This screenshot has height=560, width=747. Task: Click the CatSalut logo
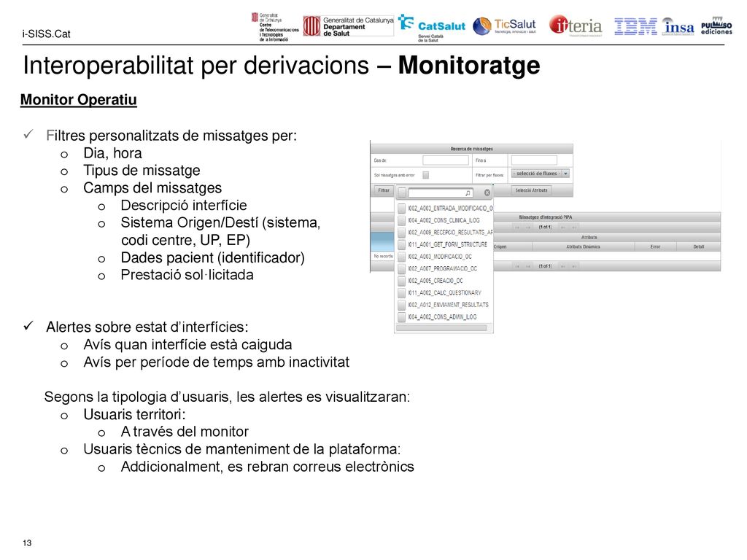432,28
